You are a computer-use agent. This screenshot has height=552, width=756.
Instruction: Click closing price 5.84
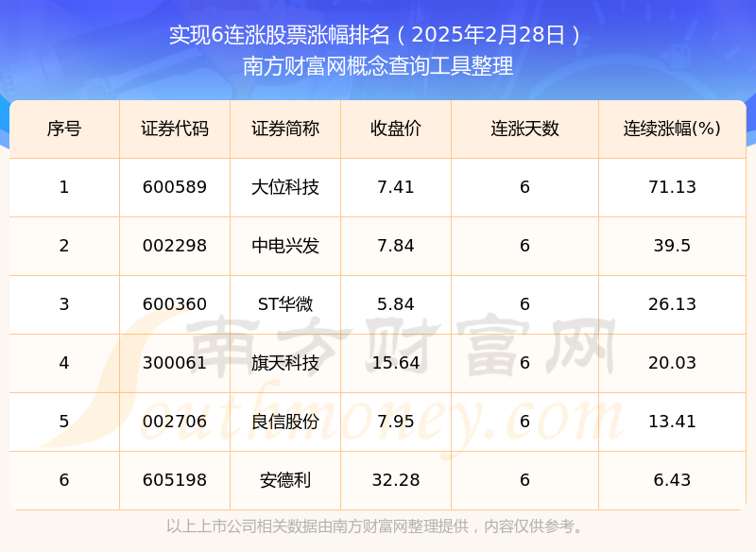[396, 304]
